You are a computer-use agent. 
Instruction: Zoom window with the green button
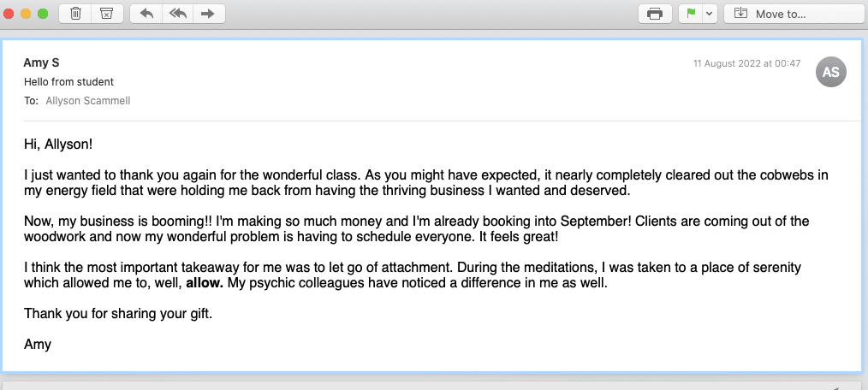pos(43,14)
